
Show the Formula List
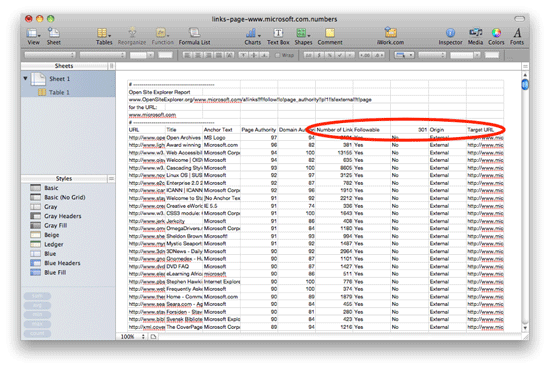point(194,36)
